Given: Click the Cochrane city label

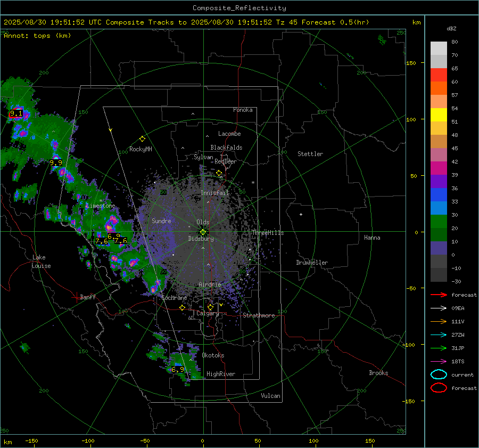Looking at the screenshot, I should [174, 298].
